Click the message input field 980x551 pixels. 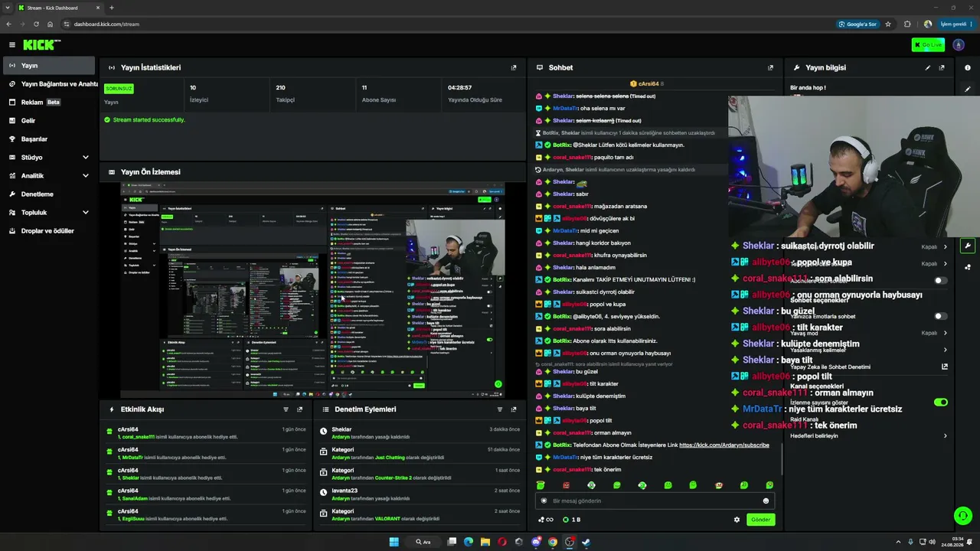coord(655,501)
